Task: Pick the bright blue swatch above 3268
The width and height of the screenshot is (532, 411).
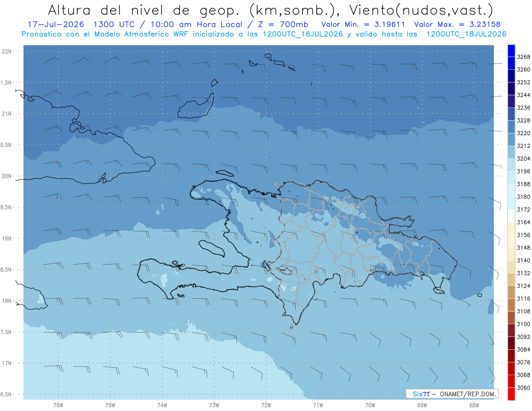Action: pyautogui.click(x=511, y=51)
